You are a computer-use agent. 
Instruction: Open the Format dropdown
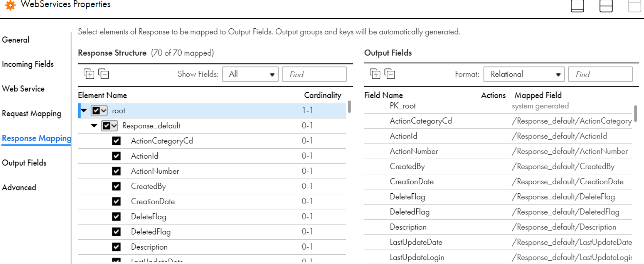coord(524,74)
